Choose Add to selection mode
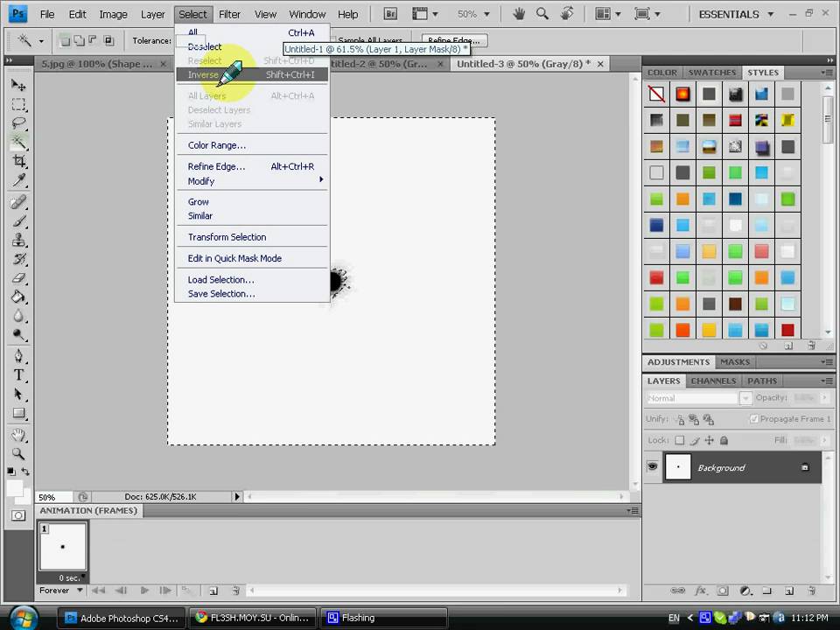The width and height of the screenshot is (840, 630). 79,39
